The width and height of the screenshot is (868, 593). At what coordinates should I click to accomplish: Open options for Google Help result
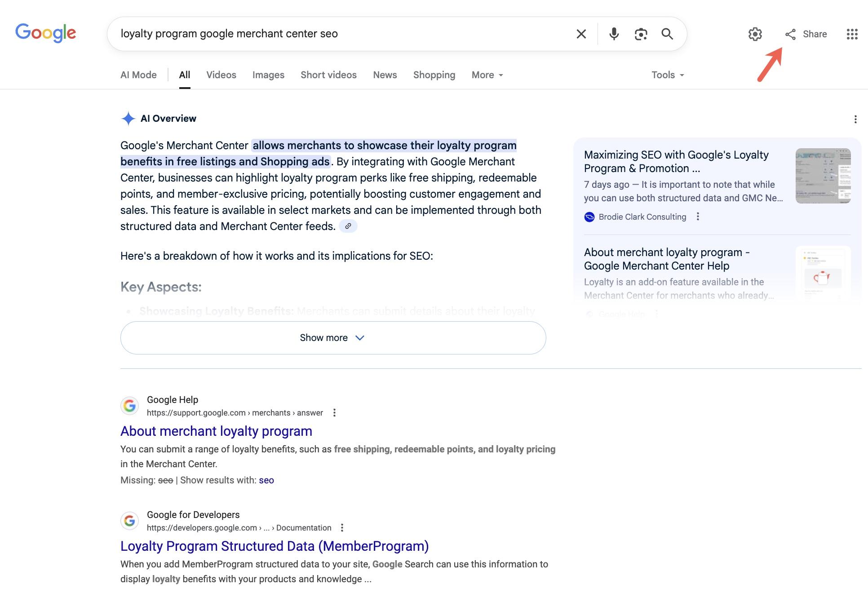(334, 413)
